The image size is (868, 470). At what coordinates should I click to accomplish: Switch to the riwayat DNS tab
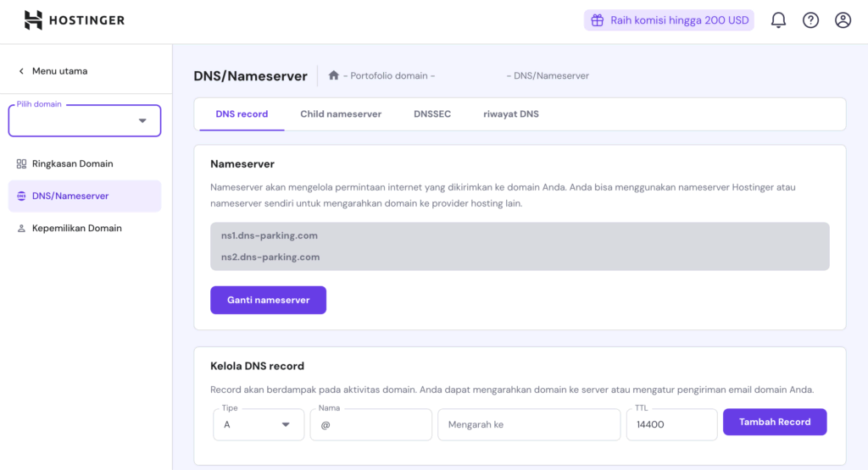pyautogui.click(x=511, y=114)
